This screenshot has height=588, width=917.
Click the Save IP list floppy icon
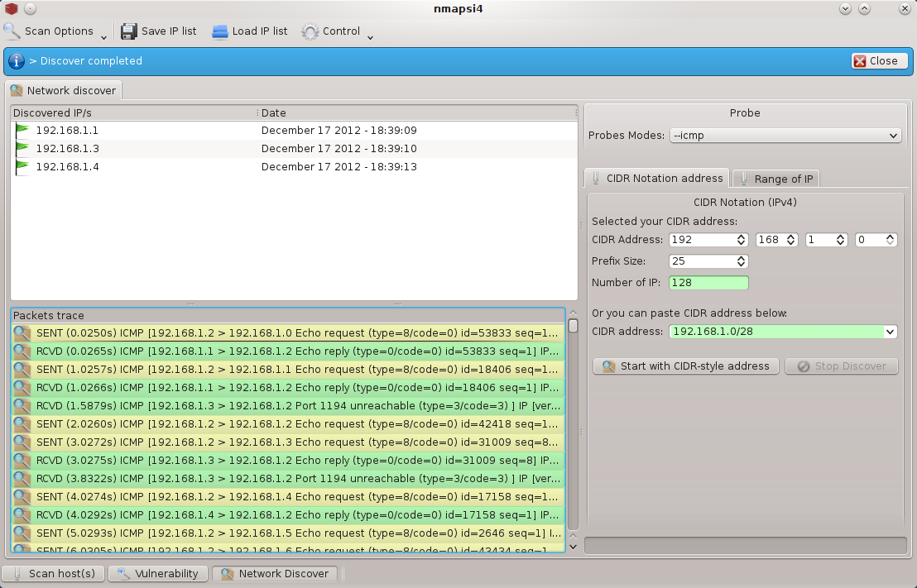tap(129, 31)
